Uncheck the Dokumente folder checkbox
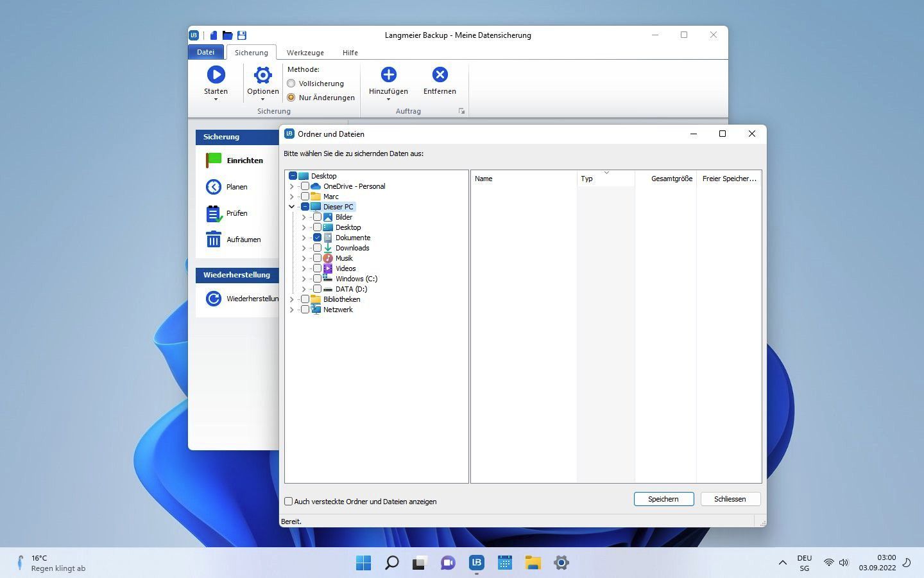924x578 pixels. pos(317,238)
